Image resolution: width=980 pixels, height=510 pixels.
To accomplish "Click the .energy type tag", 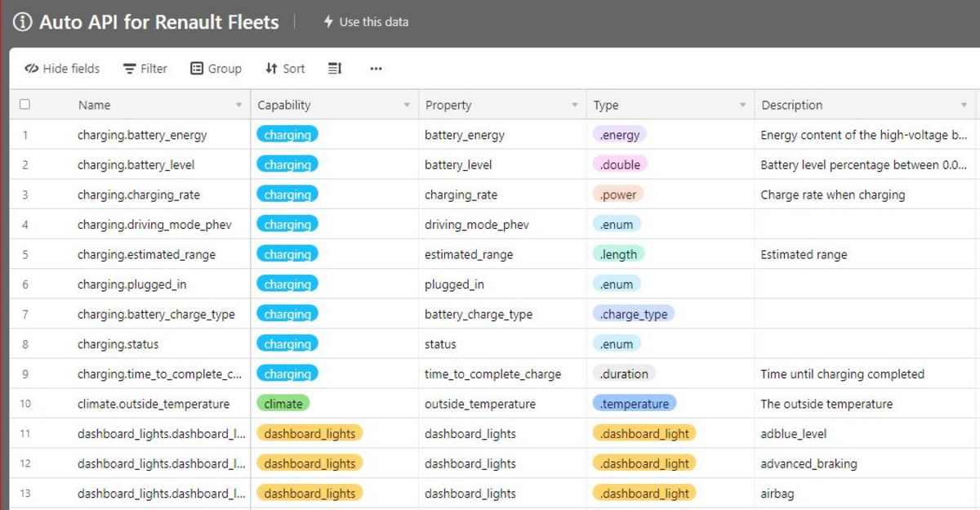I will (619, 135).
